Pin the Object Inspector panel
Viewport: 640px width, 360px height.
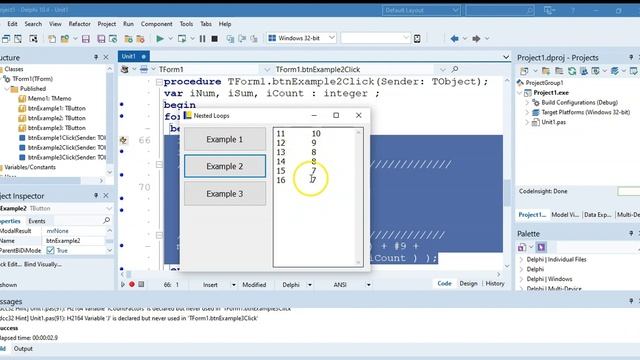[x=96, y=196]
